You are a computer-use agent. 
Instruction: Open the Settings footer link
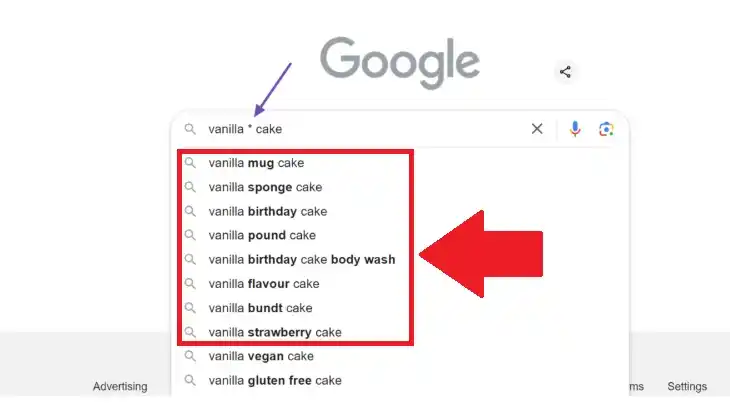(x=687, y=387)
